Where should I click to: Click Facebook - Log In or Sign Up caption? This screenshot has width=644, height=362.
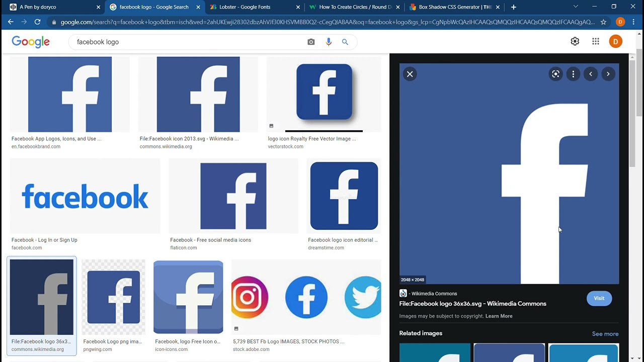(x=44, y=240)
